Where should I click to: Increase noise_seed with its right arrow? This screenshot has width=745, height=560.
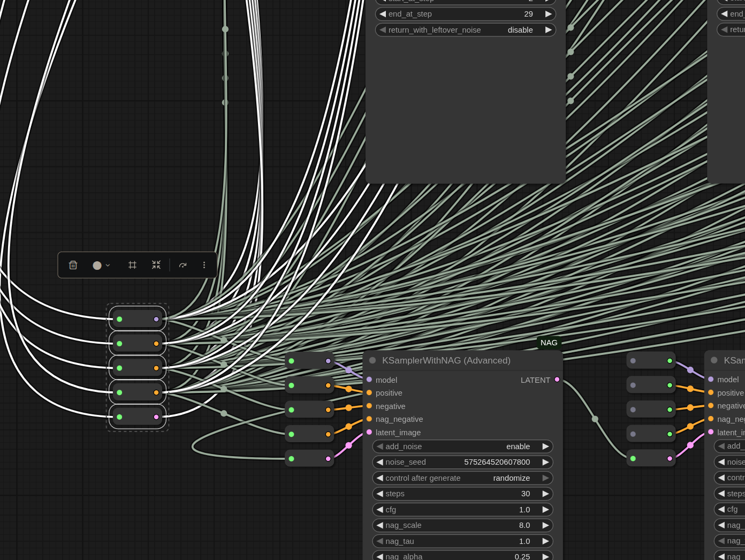pos(546,462)
